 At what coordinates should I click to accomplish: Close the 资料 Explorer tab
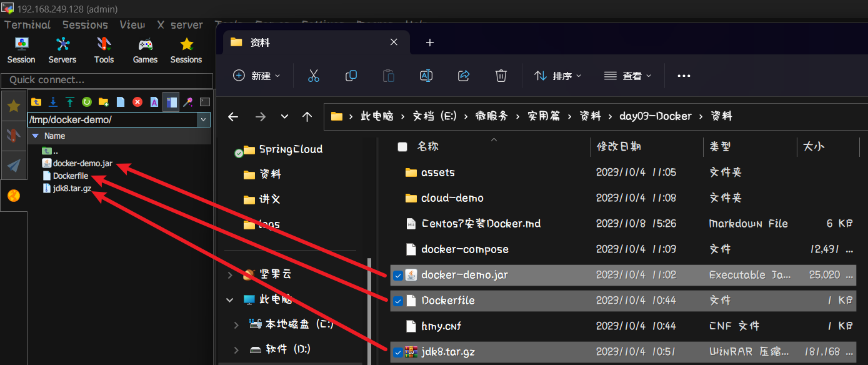coord(394,42)
